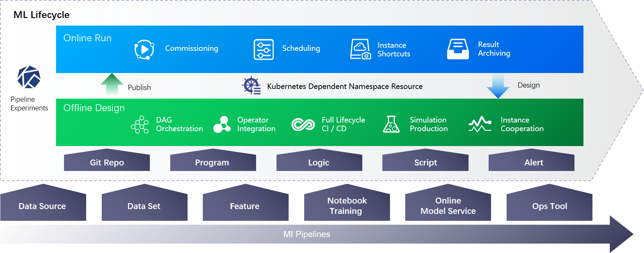Click the Full Lifecycle CI / CD label
Image resolution: width=644 pixels, height=253 pixels.
point(343,124)
